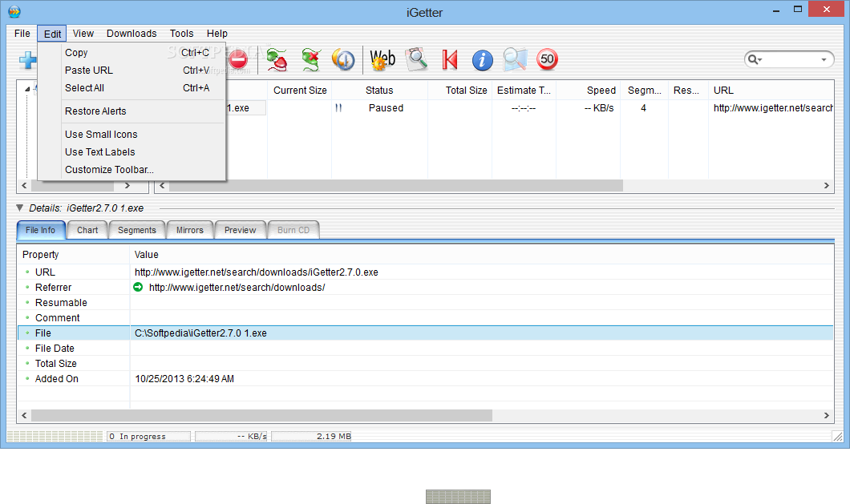Select the Referrer property row
Image resolution: width=850 pixels, height=504 pixels.
426,287
